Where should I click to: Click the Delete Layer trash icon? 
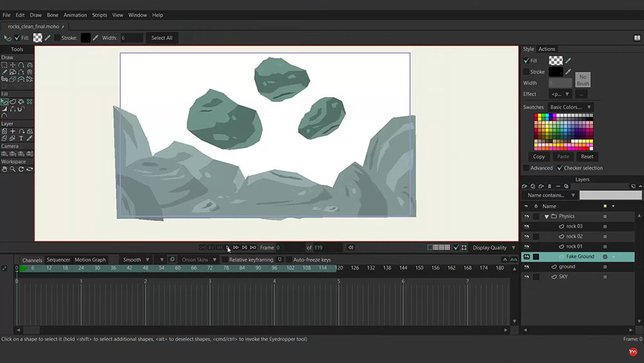549,186
